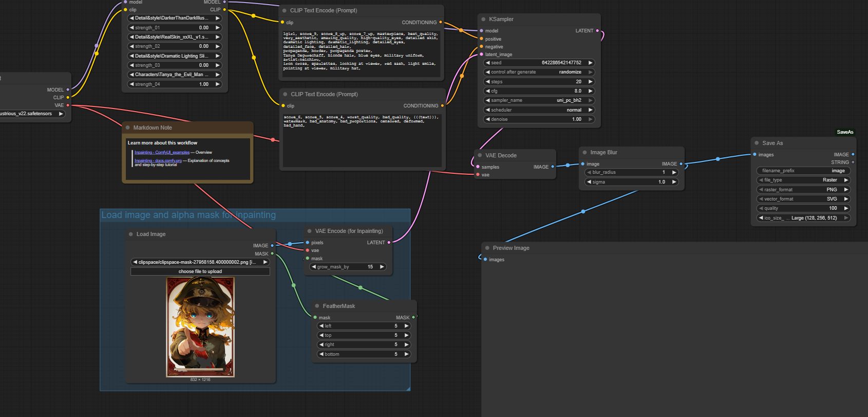Click the image size text 832 × 1216
Image resolution: width=868 pixels, height=417 pixels.
point(200,379)
